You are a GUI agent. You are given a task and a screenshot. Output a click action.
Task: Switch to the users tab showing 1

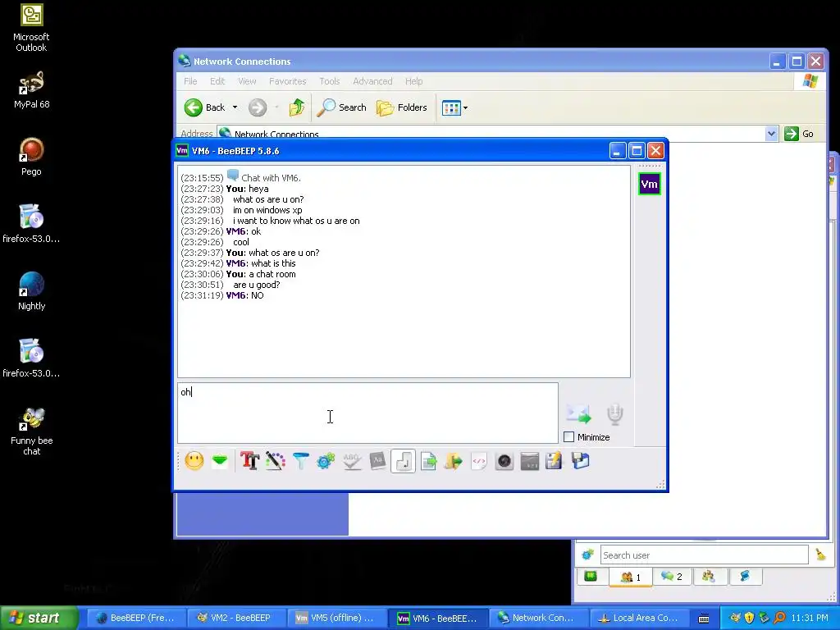click(631, 577)
